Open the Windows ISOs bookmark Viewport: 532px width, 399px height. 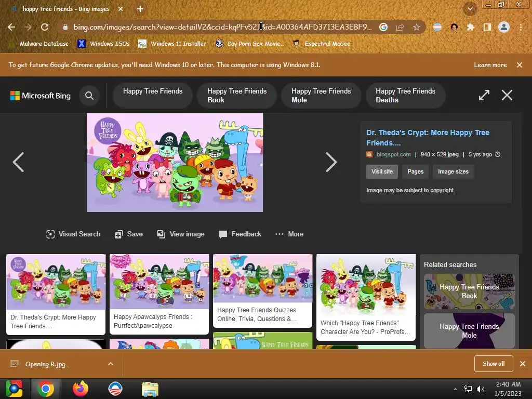coord(103,44)
